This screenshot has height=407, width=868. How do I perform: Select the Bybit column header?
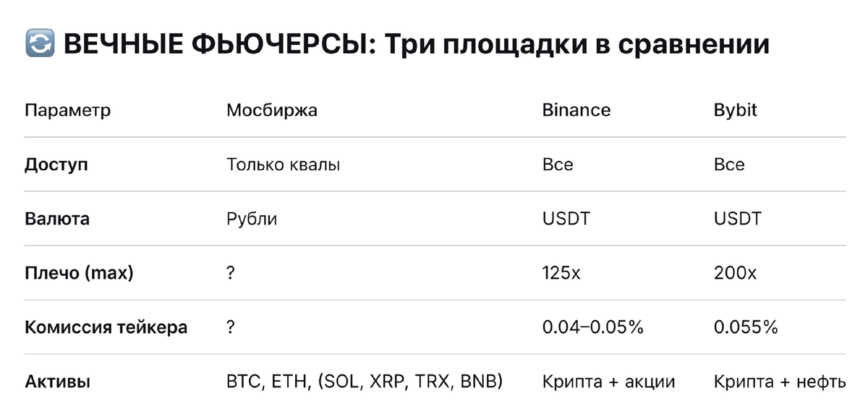point(735,110)
